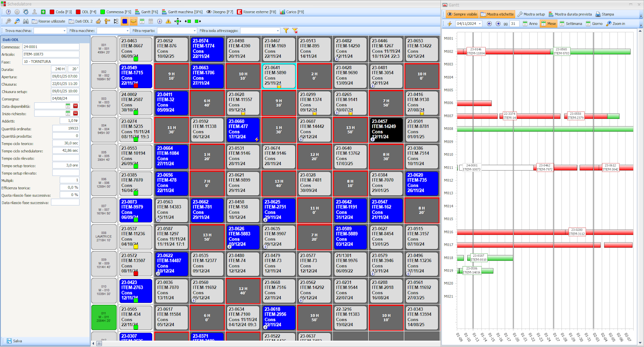Select order card 23-0457 ITEM-14249

coord(386,130)
